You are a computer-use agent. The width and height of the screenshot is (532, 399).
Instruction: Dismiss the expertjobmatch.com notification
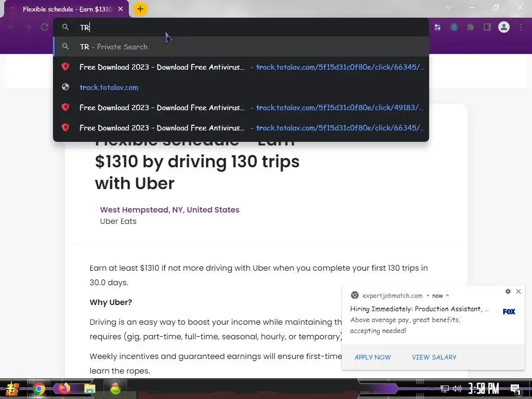518,291
